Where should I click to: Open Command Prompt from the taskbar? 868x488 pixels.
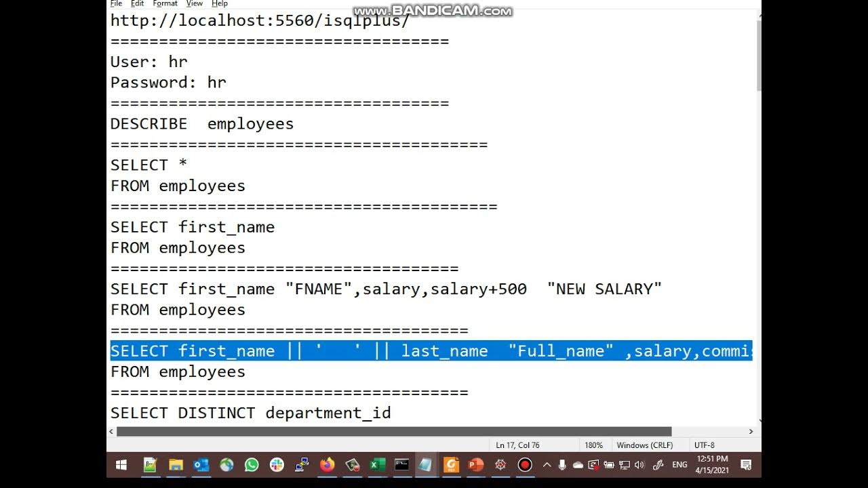(x=401, y=465)
